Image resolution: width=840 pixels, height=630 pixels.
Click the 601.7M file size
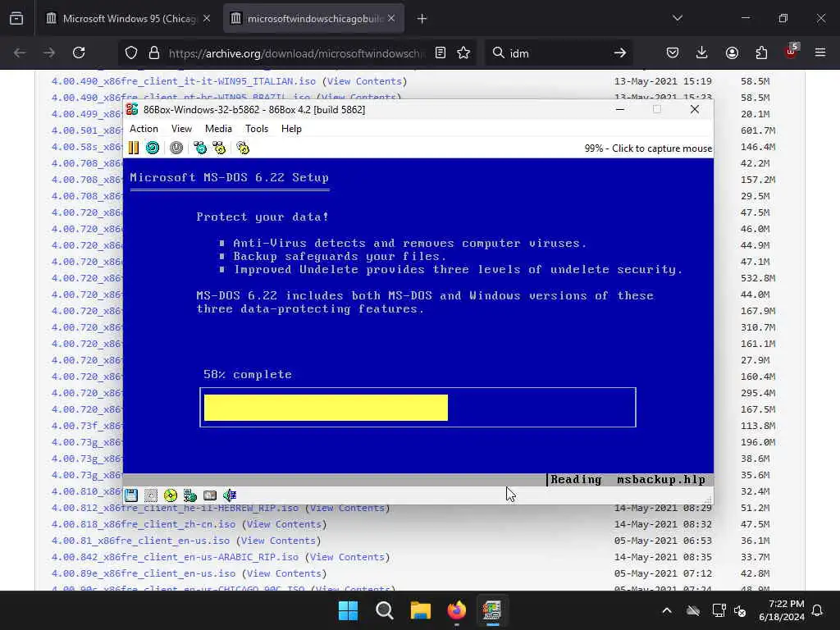pyautogui.click(x=758, y=130)
